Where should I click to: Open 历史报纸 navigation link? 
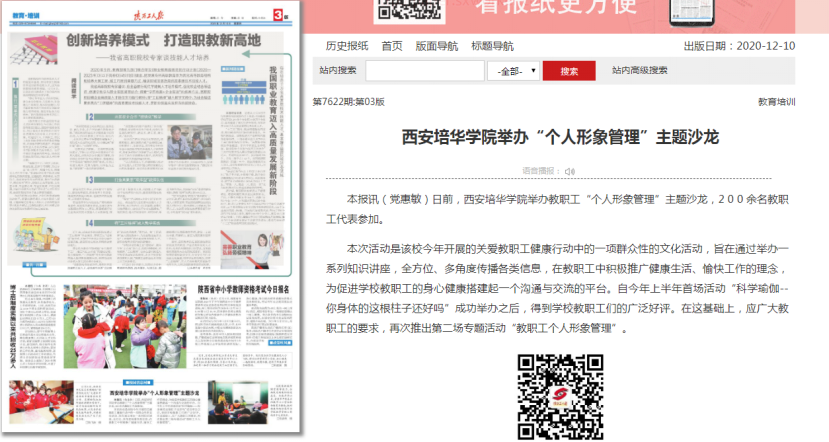coord(346,46)
